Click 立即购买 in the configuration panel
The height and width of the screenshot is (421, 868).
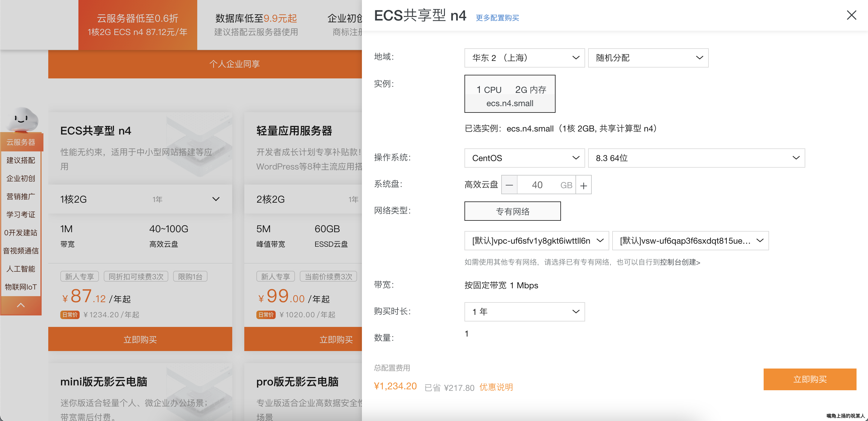[x=809, y=379]
